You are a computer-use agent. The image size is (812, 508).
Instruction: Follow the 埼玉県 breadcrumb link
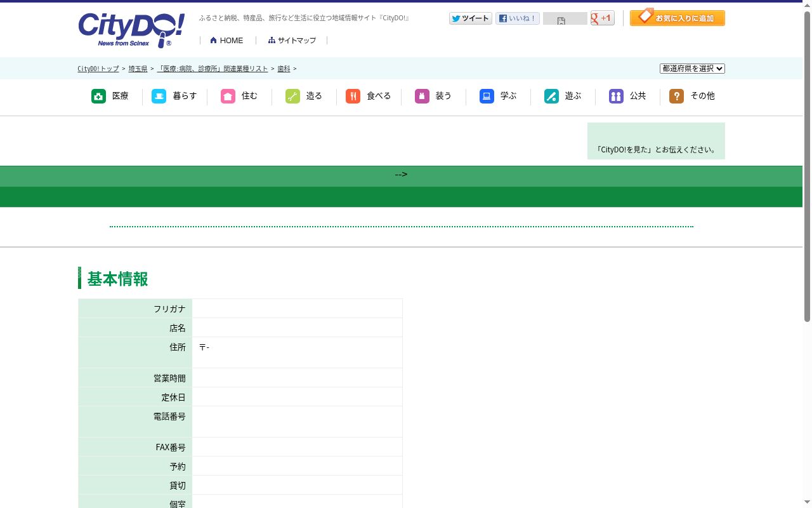pyautogui.click(x=138, y=69)
